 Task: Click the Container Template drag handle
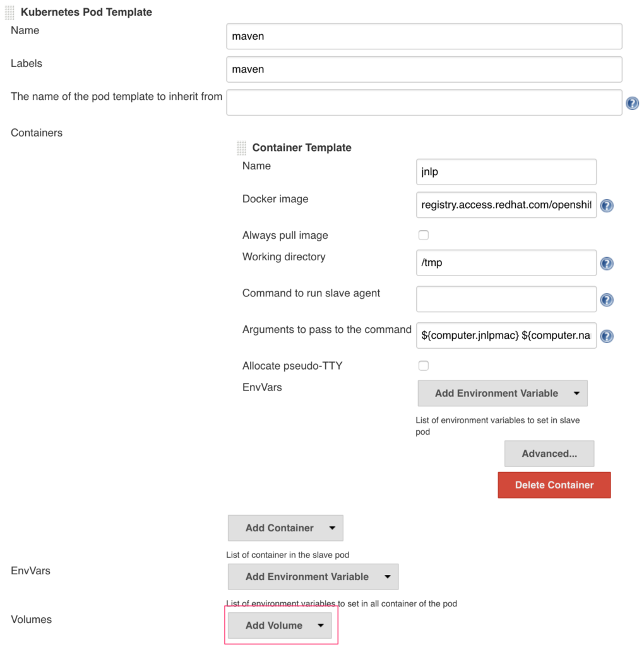pyautogui.click(x=241, y=148)
